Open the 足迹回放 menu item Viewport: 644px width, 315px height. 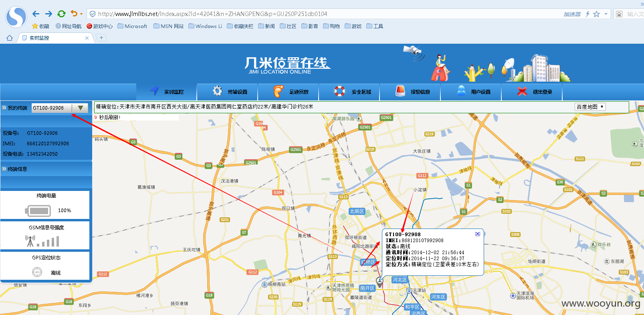tap(289, 92)
